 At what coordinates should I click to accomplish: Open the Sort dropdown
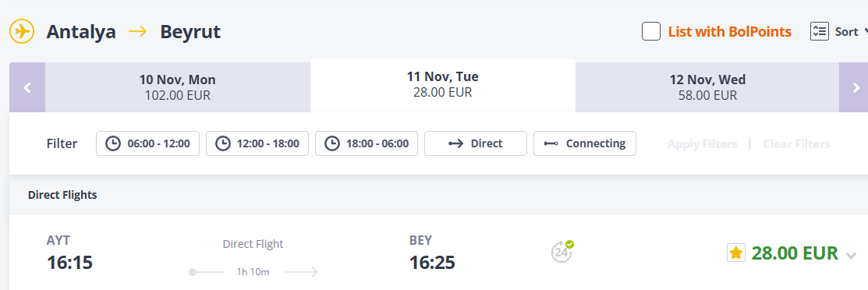tap(838, 31)
